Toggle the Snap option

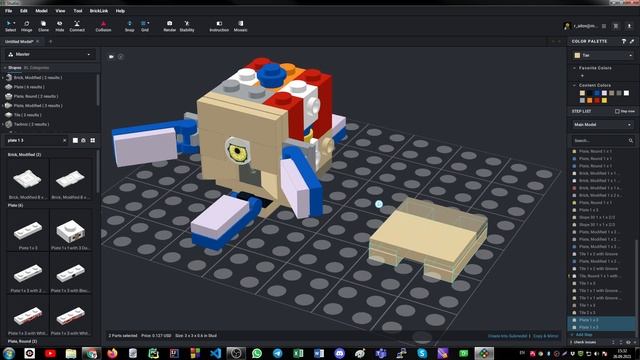(x=129, y=26)
